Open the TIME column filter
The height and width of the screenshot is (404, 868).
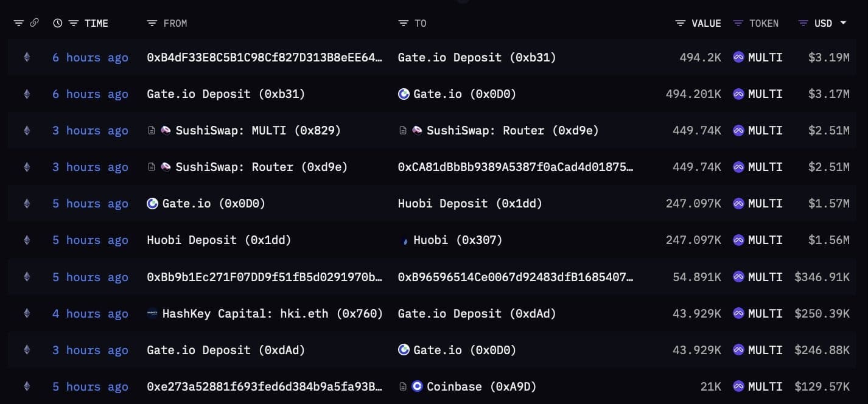(x=74, y=23)
